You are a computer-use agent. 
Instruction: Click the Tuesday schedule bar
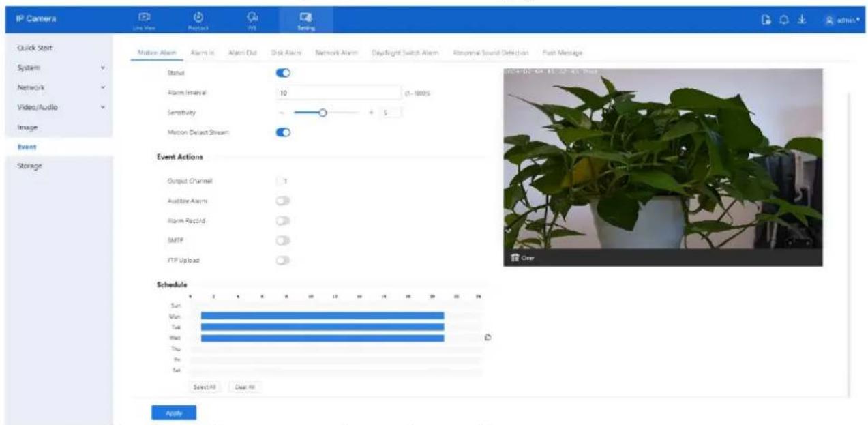323,327
